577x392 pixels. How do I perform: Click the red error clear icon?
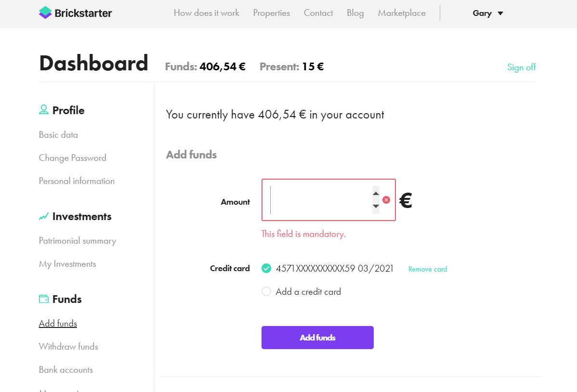[x=386, y=200]
